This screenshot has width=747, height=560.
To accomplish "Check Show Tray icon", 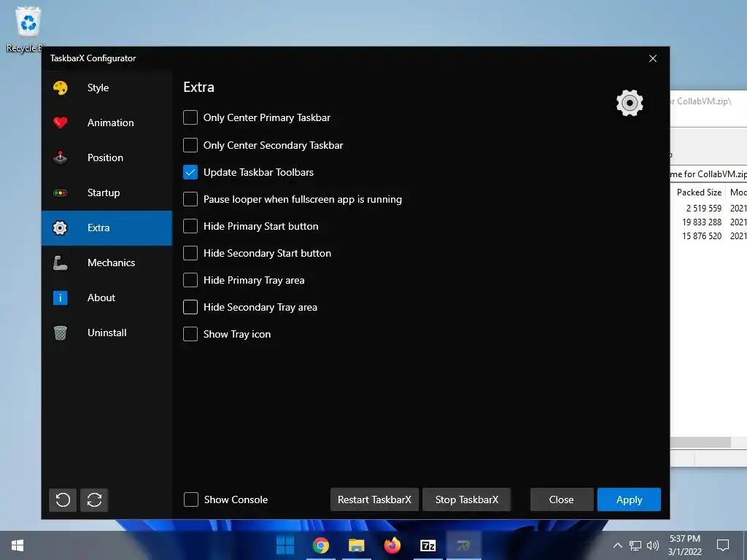I will tap(190, 334).
